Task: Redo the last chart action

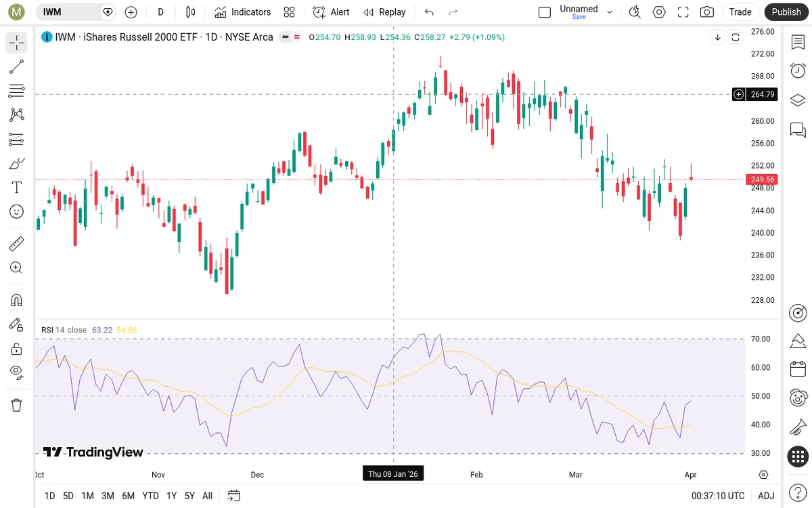Action: click(x=453, y=12)
